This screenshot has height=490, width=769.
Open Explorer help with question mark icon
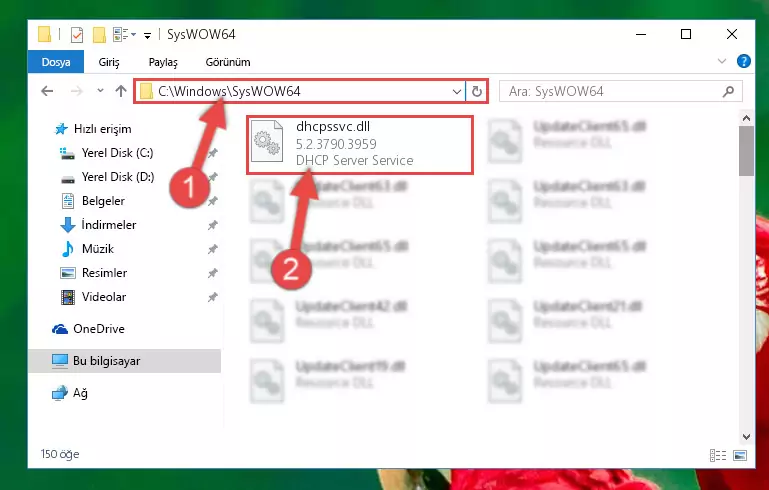tap(743, 61)
